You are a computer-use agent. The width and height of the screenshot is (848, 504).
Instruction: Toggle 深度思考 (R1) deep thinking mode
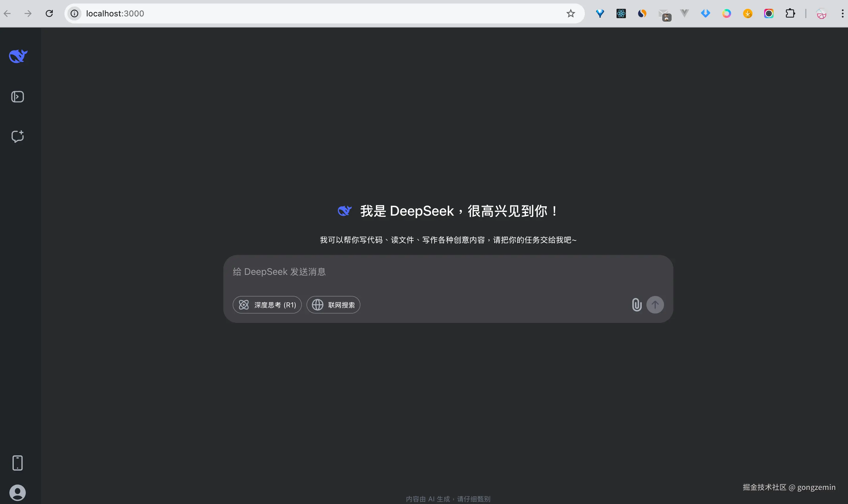267,305
